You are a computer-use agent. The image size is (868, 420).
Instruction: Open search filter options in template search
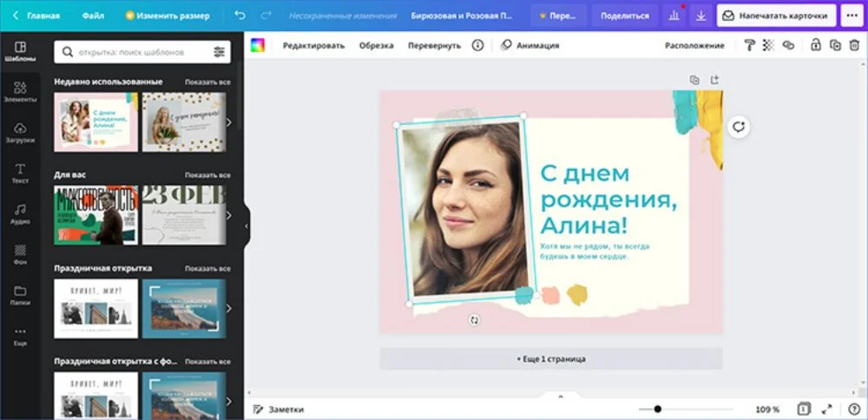coord(219,52)
